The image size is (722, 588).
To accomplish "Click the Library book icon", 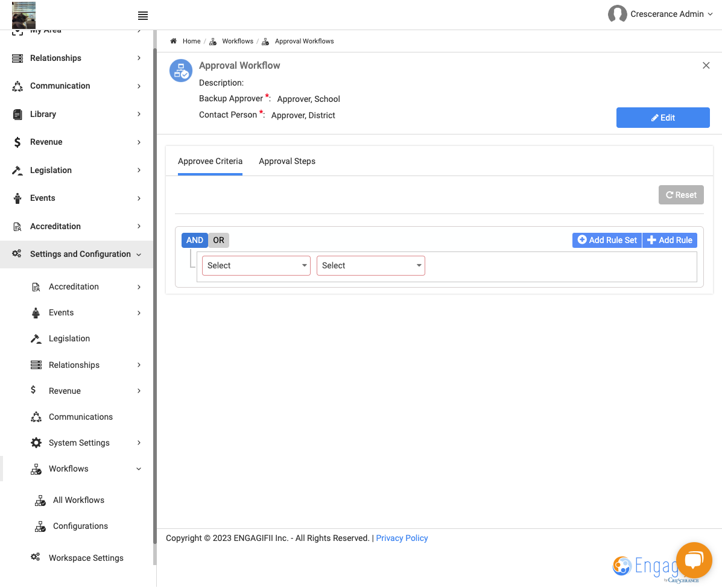I will [17, 114].
